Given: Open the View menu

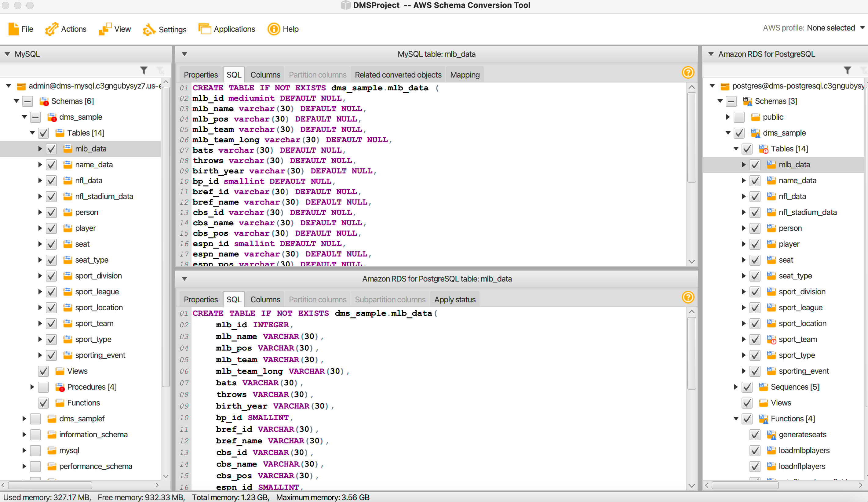Looking at the screenshot, I should coord(115,29).
